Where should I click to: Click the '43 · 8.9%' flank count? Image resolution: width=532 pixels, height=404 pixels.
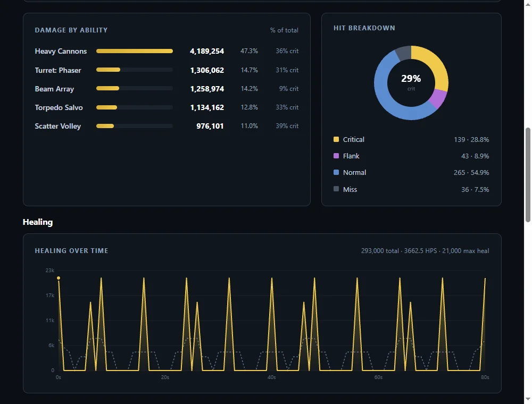[475, 156]
